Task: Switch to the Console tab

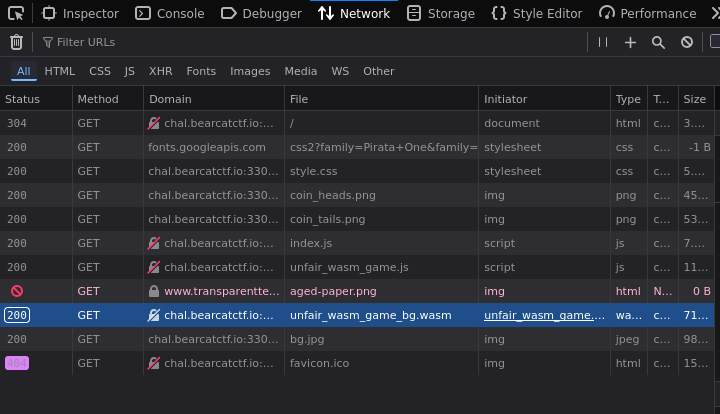Action: pos(170,14)
